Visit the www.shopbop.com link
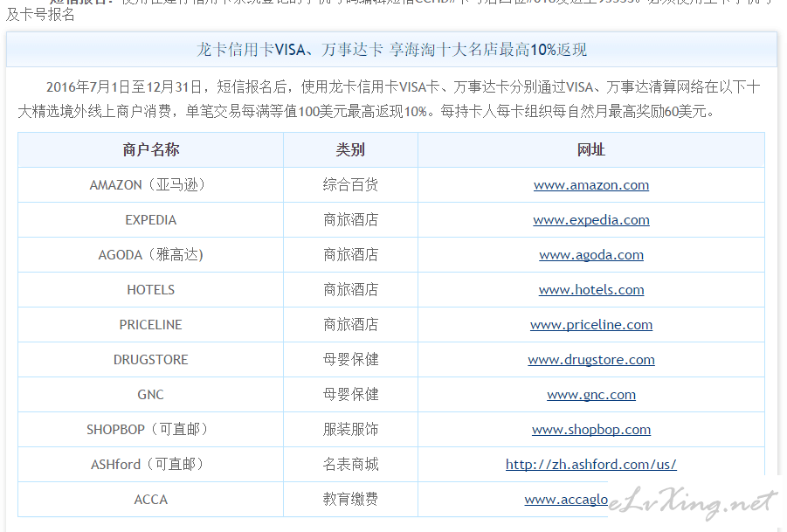This screenshot has height=532, width=787. pos(590,430)
